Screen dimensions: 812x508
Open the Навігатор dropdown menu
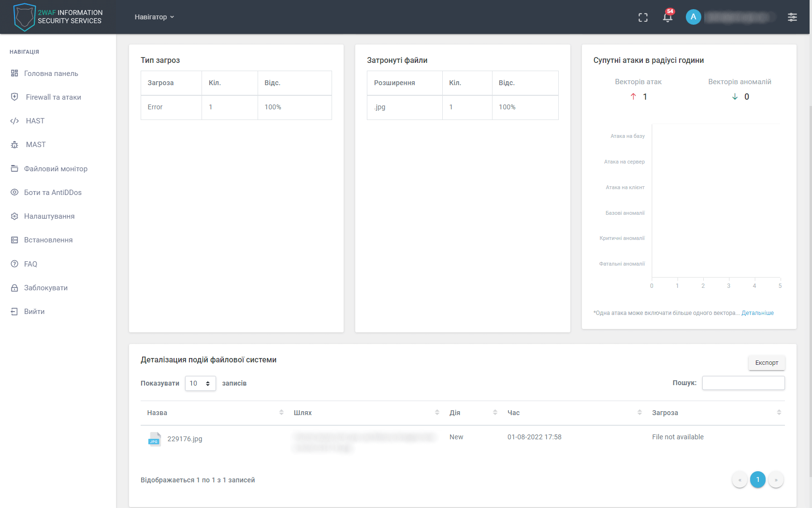click(154, 16)
